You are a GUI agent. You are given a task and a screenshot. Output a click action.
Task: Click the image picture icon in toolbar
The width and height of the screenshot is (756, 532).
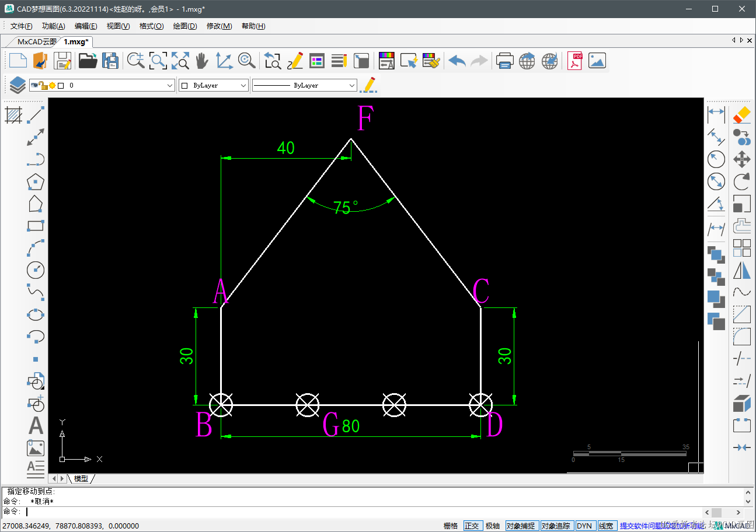click(x=597, y=61)
